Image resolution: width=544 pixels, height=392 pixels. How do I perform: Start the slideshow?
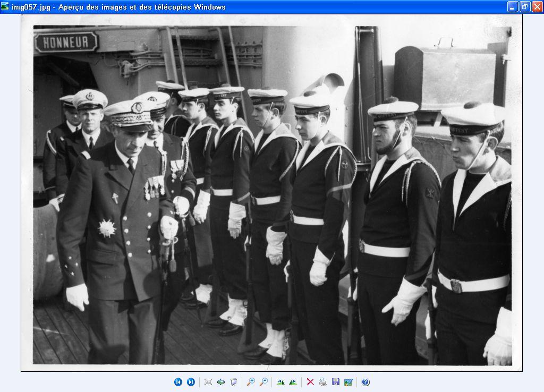tap(233, 382)
